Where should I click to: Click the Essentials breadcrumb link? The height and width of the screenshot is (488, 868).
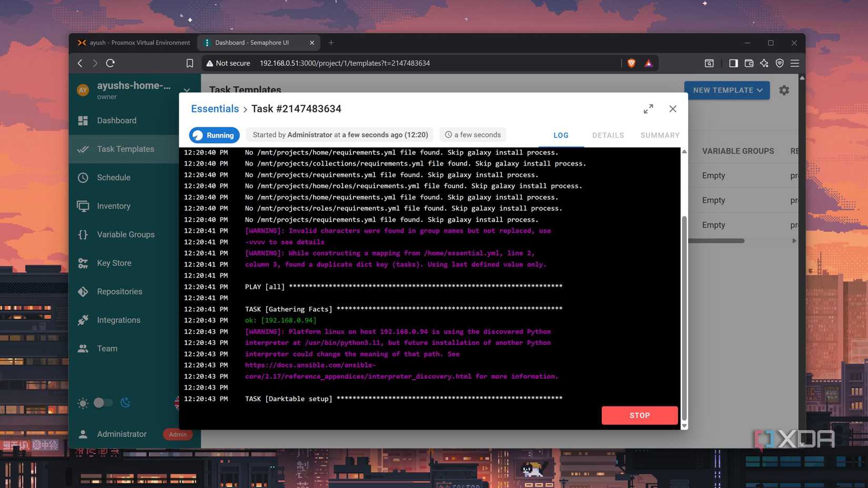click(x=215, y=109)
